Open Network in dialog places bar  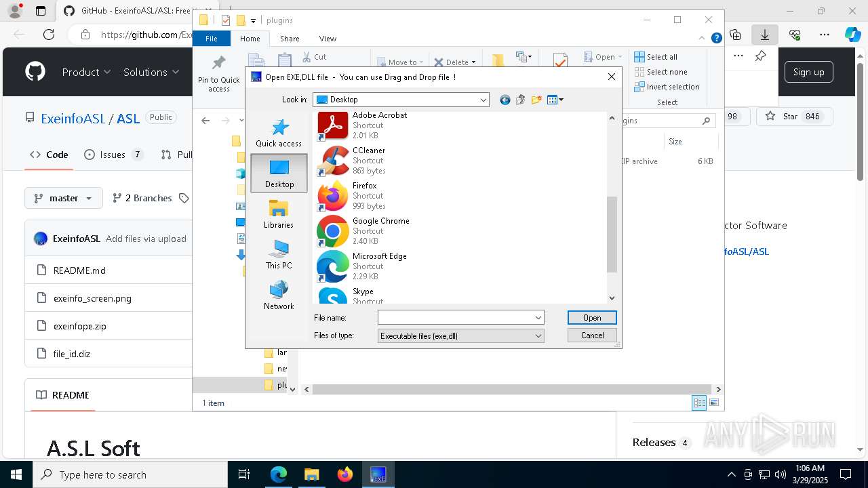pyautogui.click(x=279, y=296)
